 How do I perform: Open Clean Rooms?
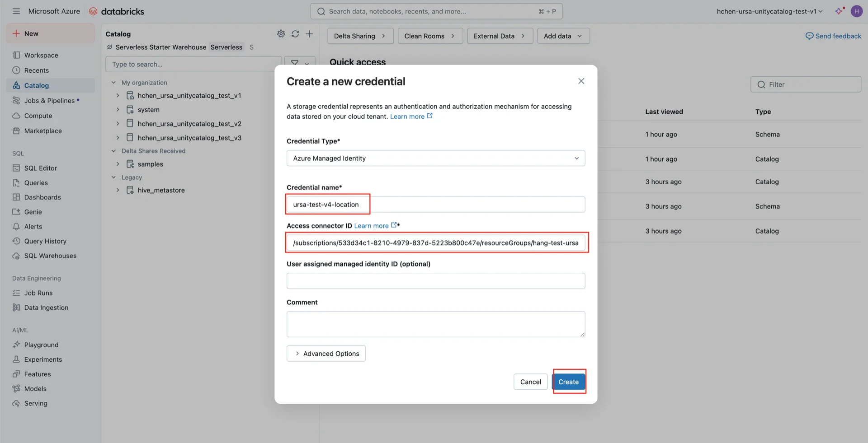tap(430, 36)
